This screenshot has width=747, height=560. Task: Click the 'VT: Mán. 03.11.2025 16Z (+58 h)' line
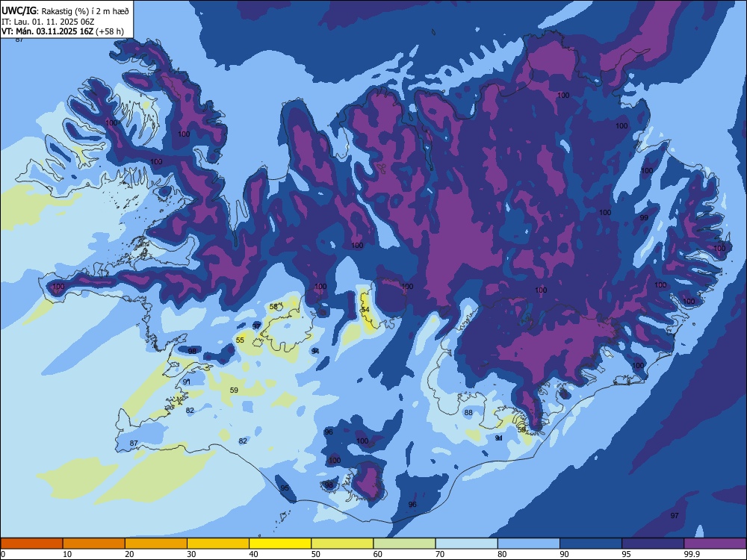coord(63,31)
